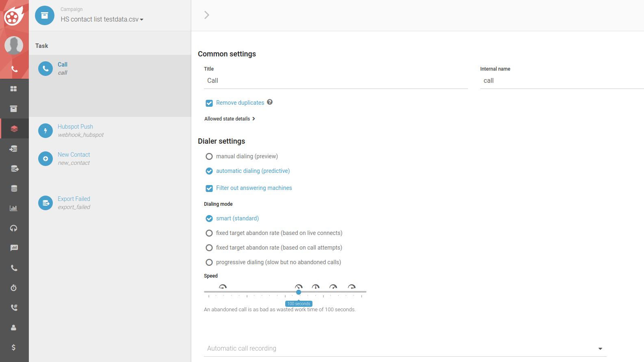This screenshot has width=644, height=362.
Task: Open the Campaign dropdown HS contact list
Action: pos(102,19)
